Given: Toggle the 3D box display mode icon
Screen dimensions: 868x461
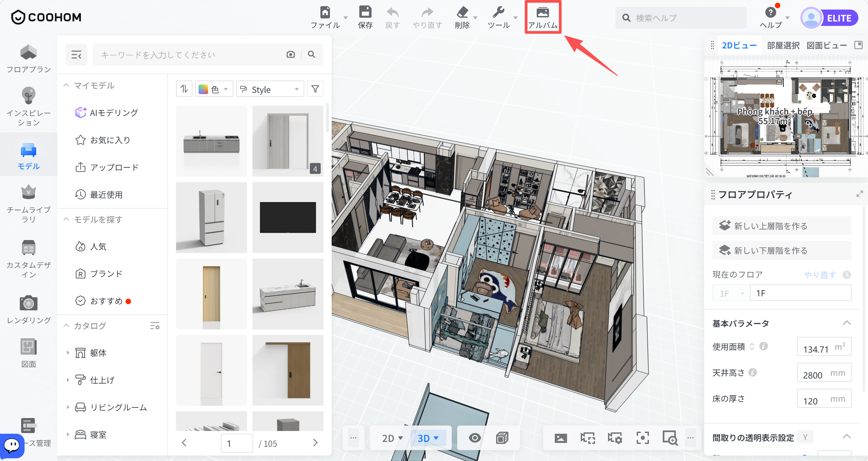Looking at the screenshot, I should [502, 438].
